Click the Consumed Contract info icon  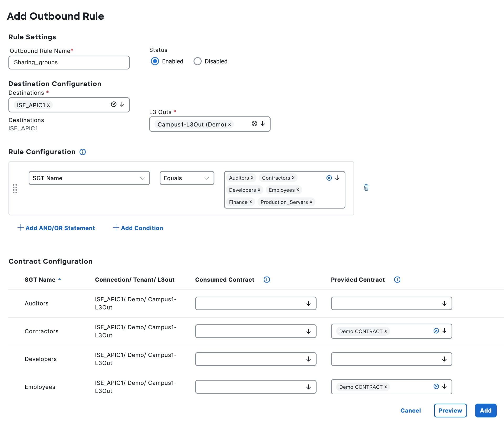point(267,280)
